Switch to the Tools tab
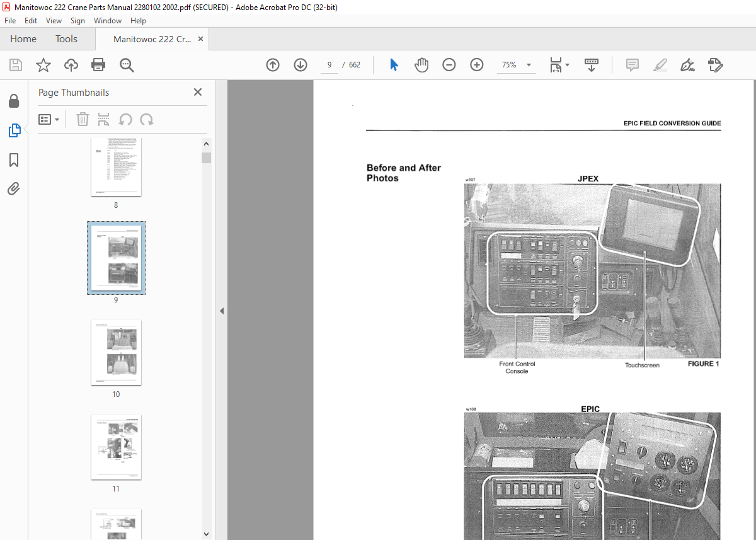756x540 pixels. point(66,39)
